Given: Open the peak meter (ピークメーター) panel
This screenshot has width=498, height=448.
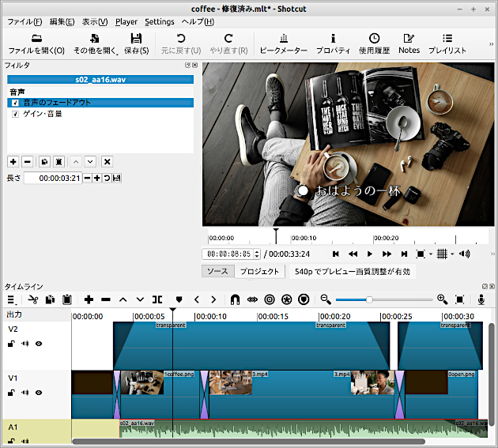Looking at the screenshot, I should [283, 43].
